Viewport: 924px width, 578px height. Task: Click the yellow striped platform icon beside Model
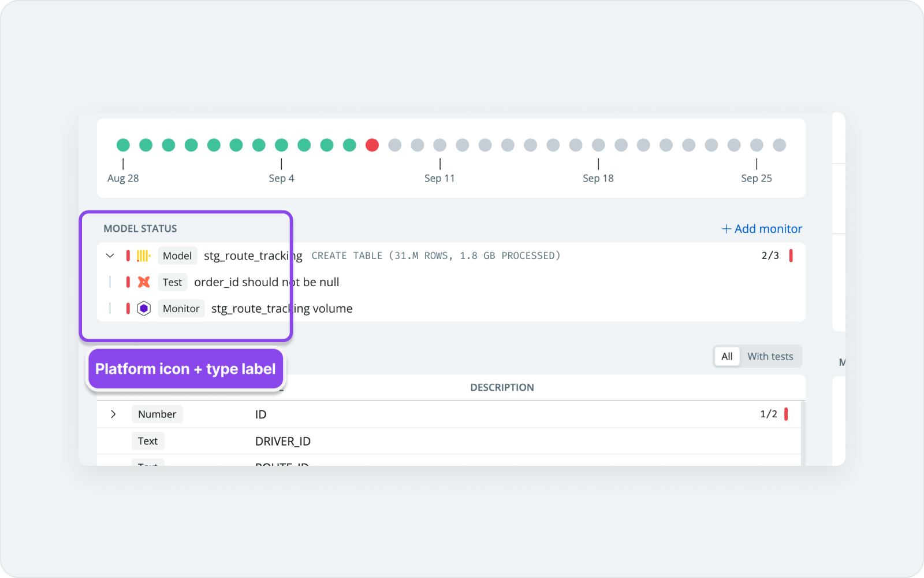click(144, 255)
